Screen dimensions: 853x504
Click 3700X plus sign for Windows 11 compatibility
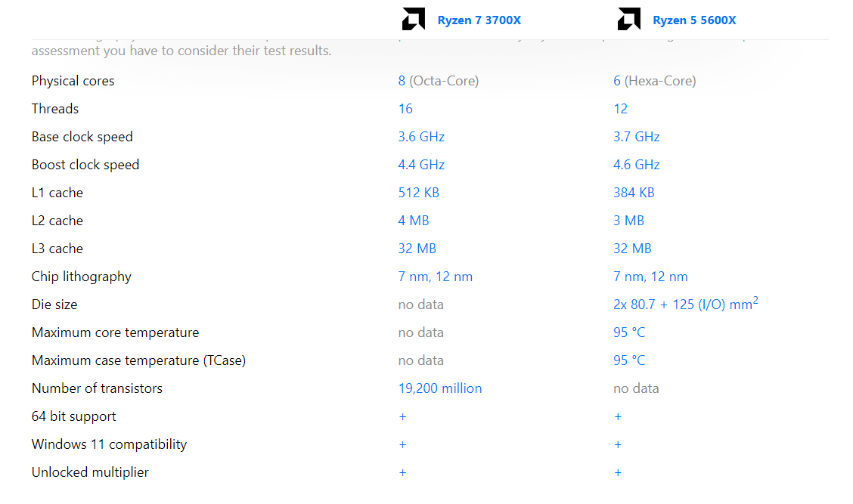click(402, 445)
